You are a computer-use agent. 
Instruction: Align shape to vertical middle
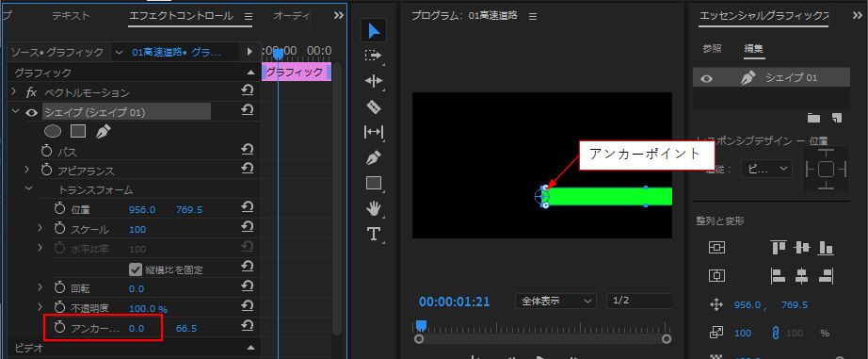[801, 247]
